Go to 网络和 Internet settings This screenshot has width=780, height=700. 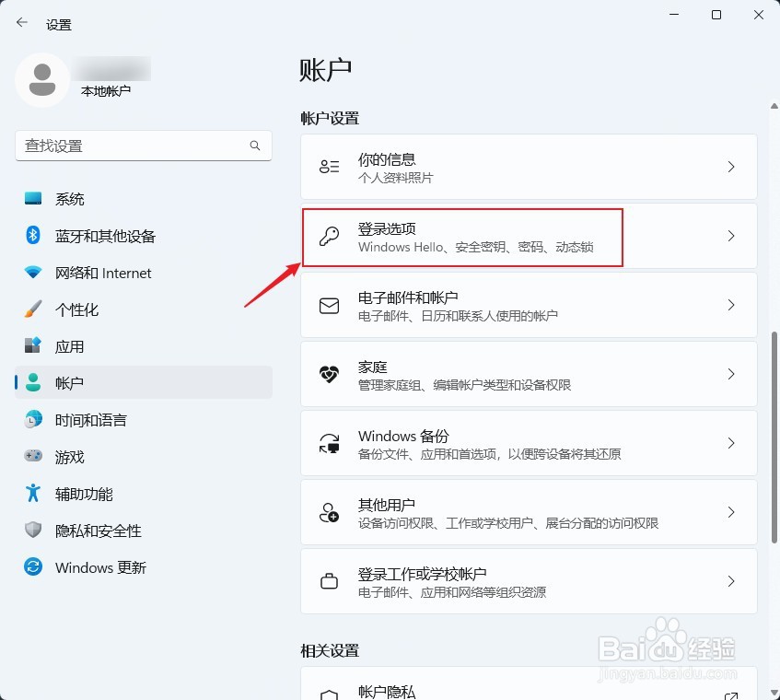tap(144, 273)
